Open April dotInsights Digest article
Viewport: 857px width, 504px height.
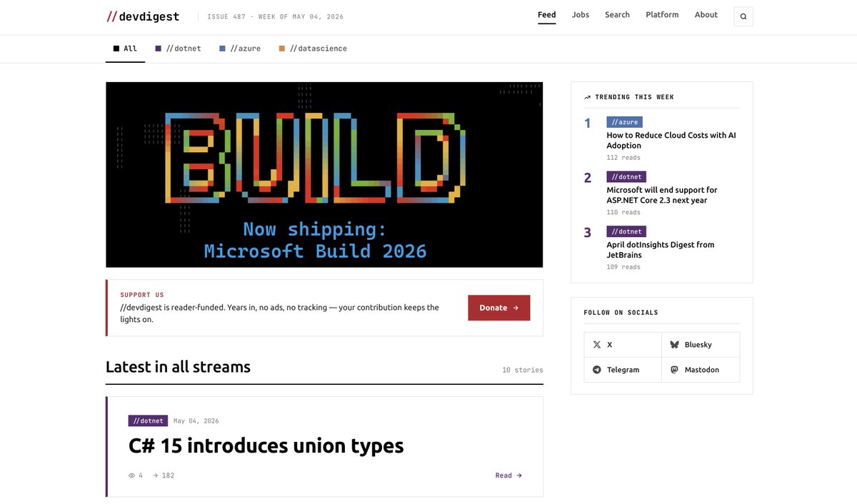click(661, 250)
